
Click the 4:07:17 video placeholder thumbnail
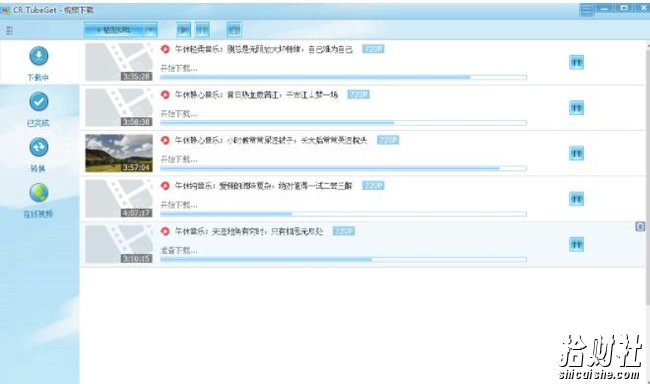119,199
